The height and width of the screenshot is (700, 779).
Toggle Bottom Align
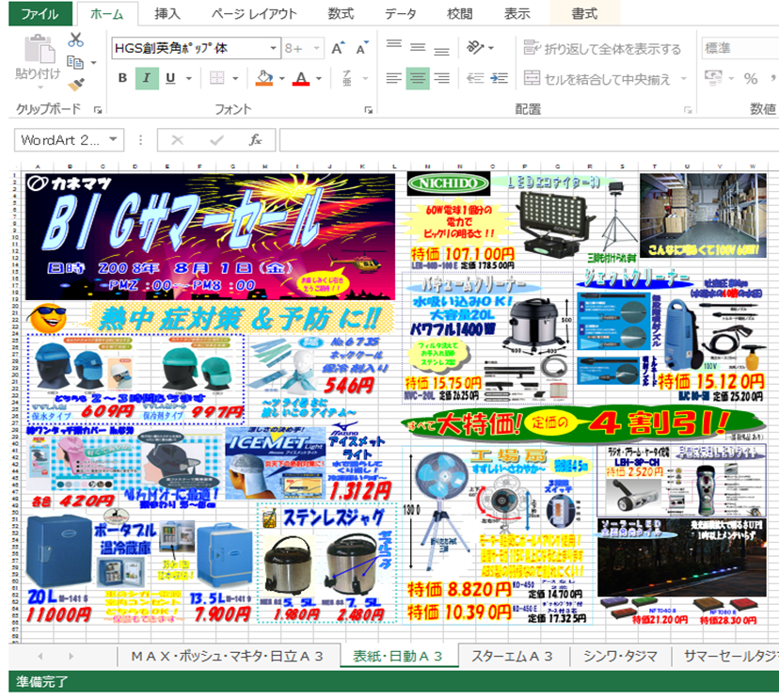pyautogui.click(x=441, y=50)
